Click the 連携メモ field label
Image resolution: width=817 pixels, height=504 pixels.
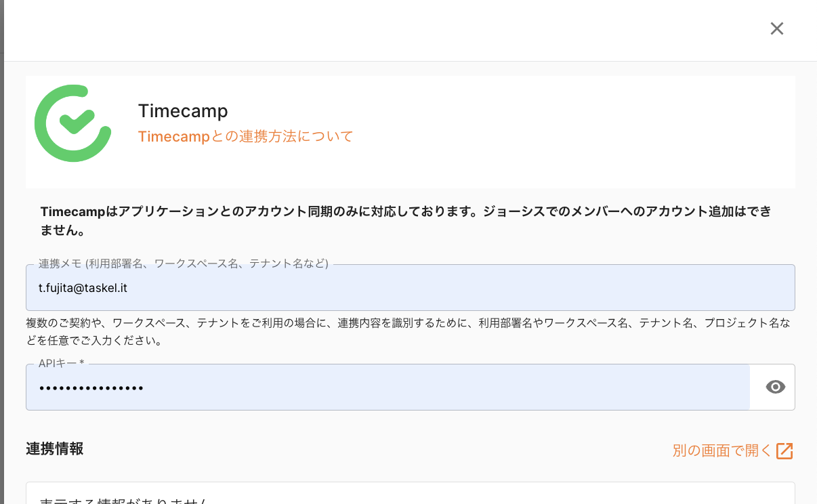pos(183,264)
